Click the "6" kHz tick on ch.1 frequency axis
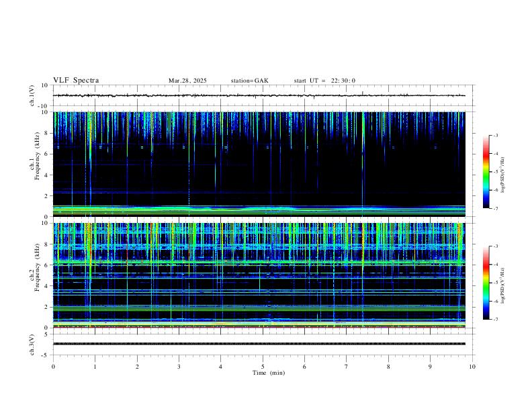 click(x=46, y=154)
